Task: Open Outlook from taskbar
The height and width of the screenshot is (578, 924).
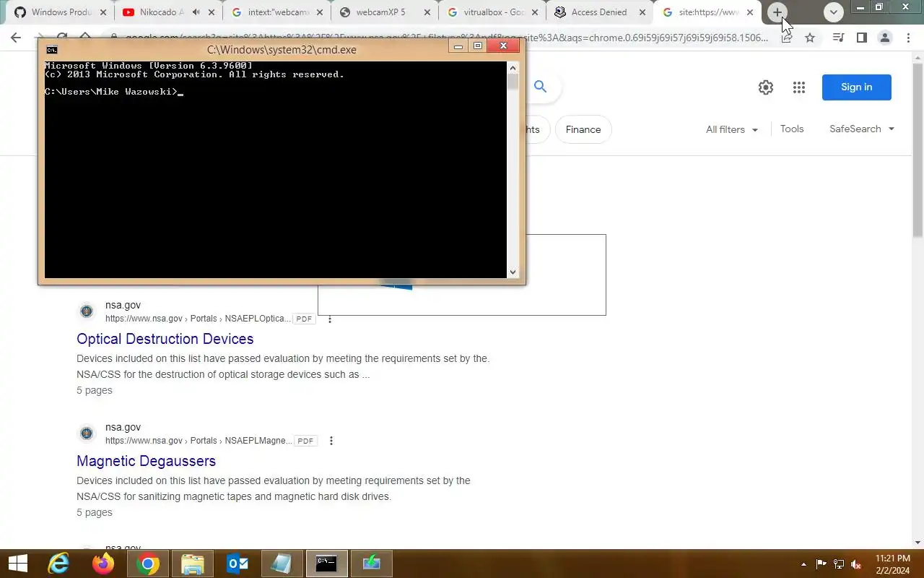Action: (x=237, y=564)
